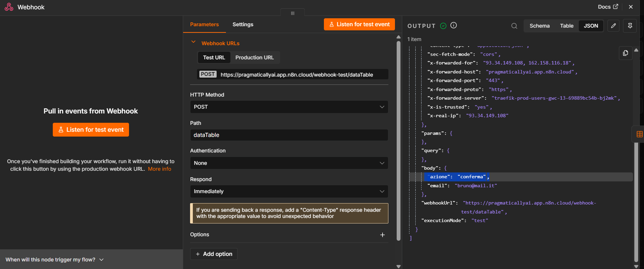Click the "x-forwarded-port" 443 value
The image size is (644, 269).
coord(493,80)
